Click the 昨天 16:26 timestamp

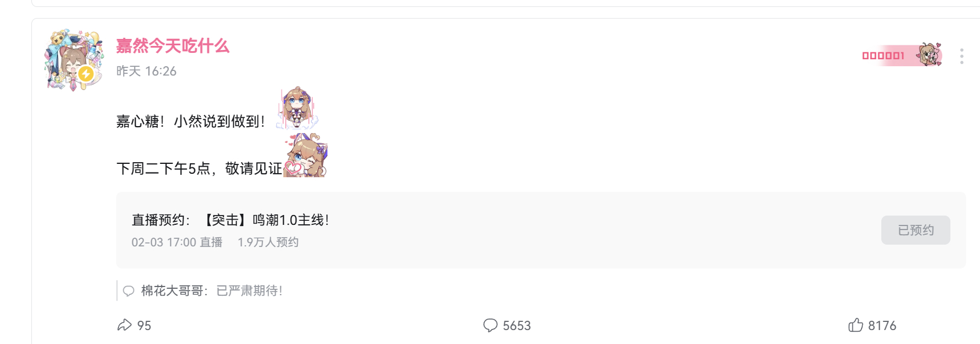pyautogui.click(x=146, y=71)
